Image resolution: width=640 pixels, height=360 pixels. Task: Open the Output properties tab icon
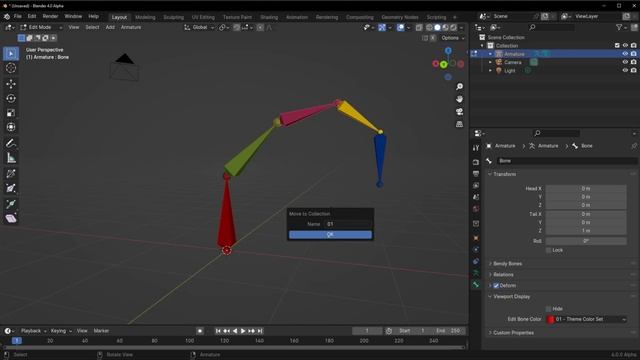[476, 174]
